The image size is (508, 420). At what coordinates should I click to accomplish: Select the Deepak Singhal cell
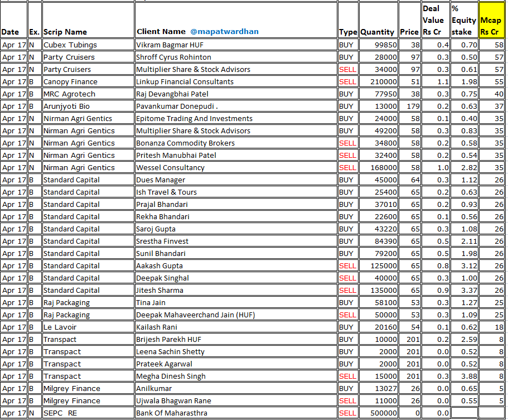tap(236, 278)
